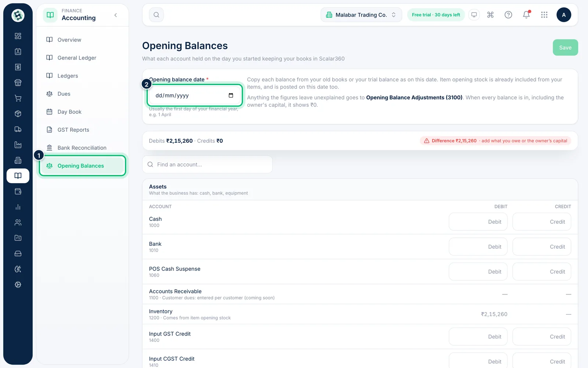Click the Find an account search box
The height and width of the screenshot is (368, 588).
pos(207,164)
